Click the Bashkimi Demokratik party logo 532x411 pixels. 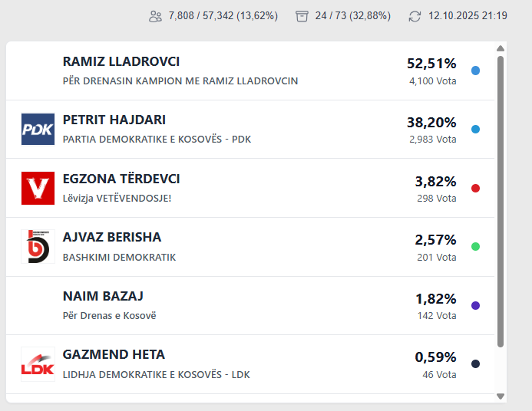pyautogui.click(x=38, y=246)
